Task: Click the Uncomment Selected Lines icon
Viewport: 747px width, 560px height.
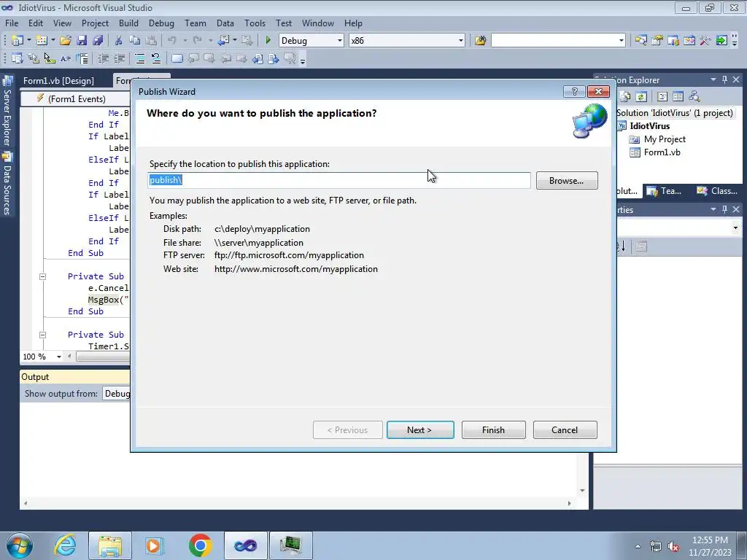Action: click(156, 58)
